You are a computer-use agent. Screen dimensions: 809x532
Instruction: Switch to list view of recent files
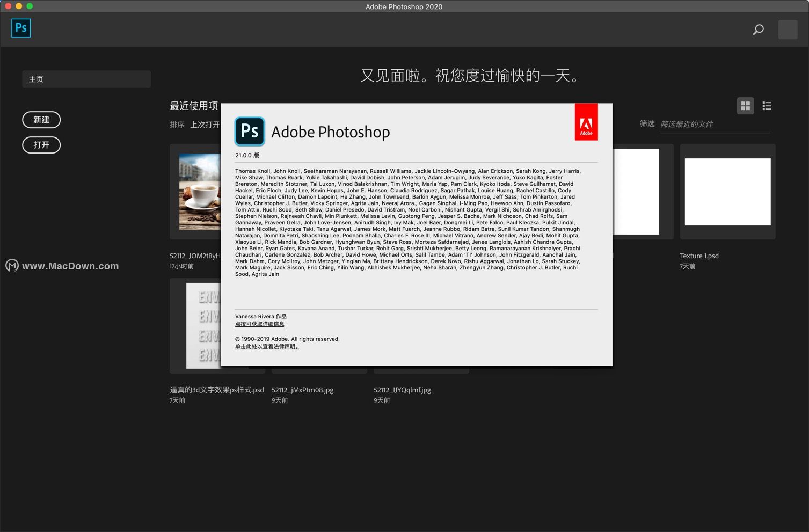click(x=767, y=106)
